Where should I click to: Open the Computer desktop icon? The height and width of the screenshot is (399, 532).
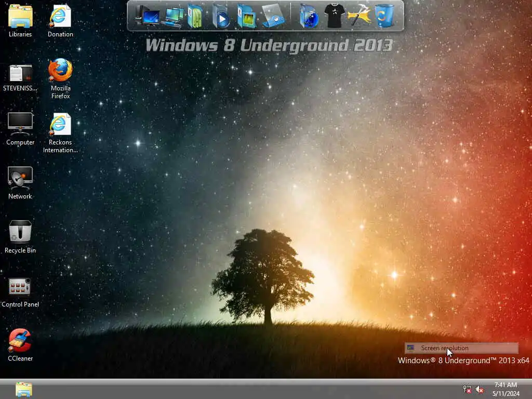click(x=20, y=129)
